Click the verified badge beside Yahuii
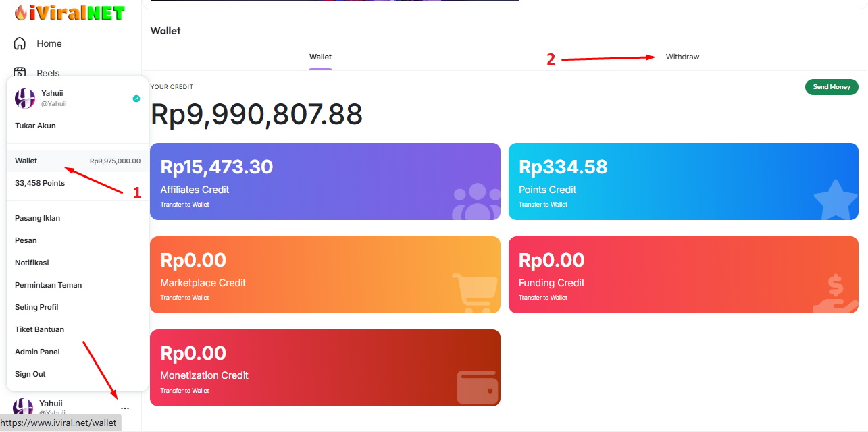The height and width of the screenshot is (432, 868). [x=135, y=98]
